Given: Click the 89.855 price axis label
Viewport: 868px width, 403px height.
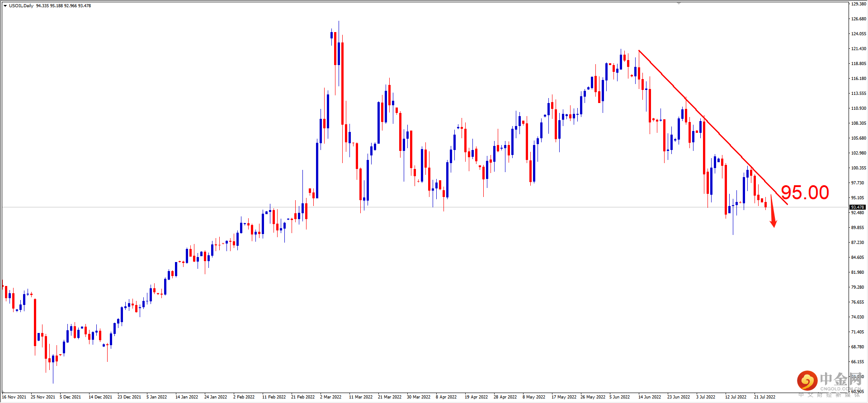Looking at the screenshot, I should click(858, 228).
